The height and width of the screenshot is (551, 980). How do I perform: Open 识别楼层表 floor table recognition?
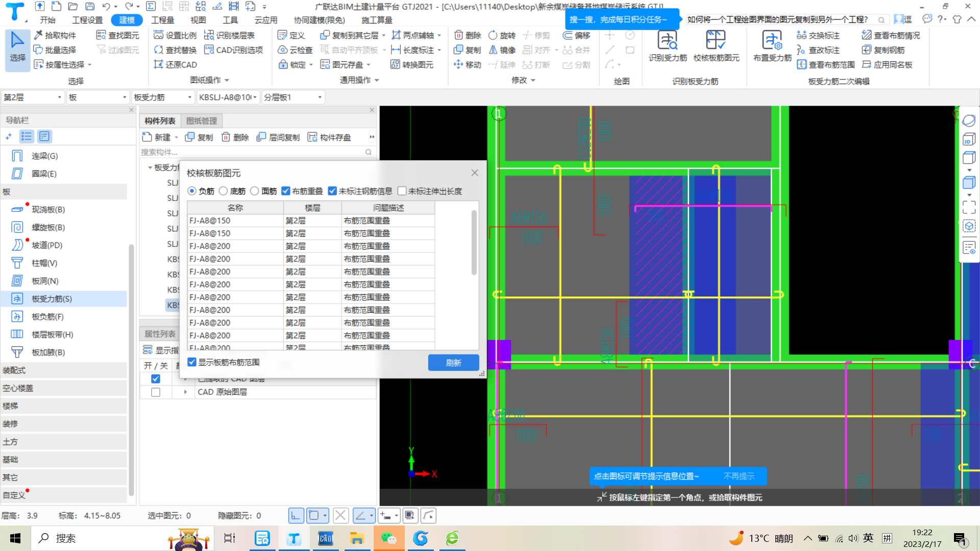click(x=229, y=35)
